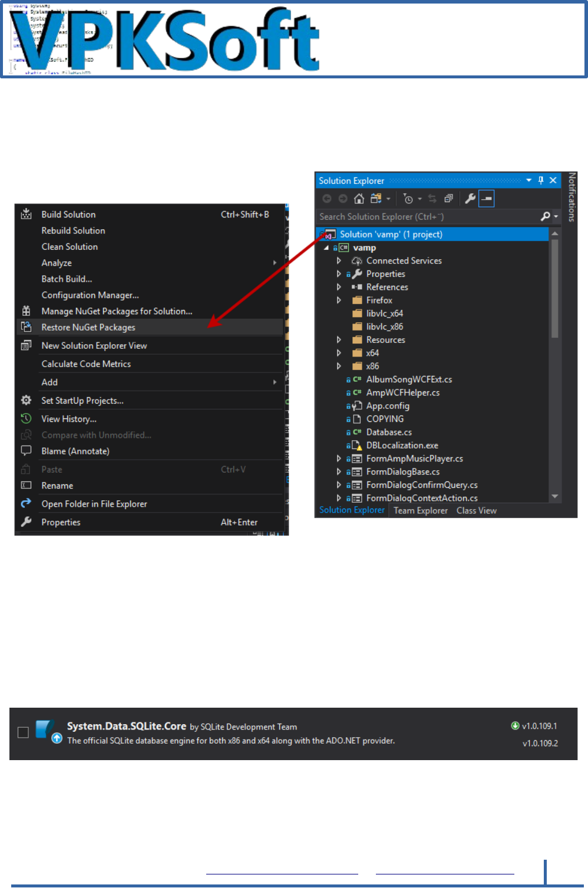The width and height of the screenshot is (588, 888).
Task: Toggle the Preview Selected Items button
Action: (x=486, y=199)
